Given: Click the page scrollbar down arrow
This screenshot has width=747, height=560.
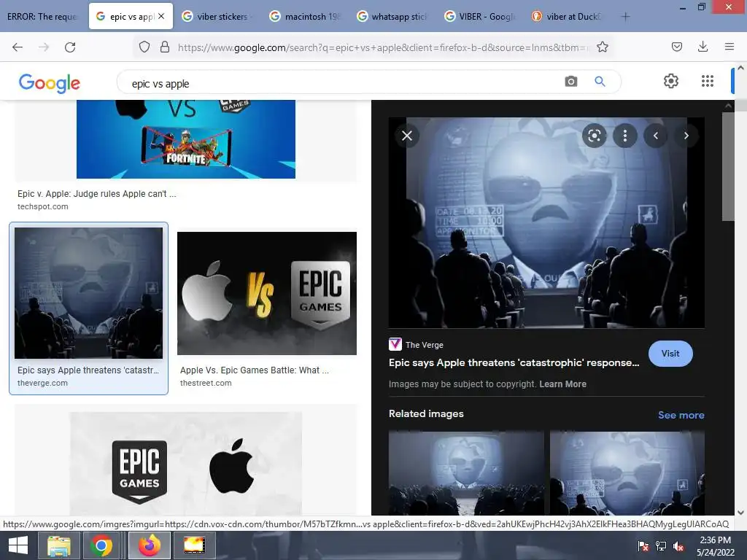Looking at the screenshot, I should pyautogui.click(x=740, y=513).
